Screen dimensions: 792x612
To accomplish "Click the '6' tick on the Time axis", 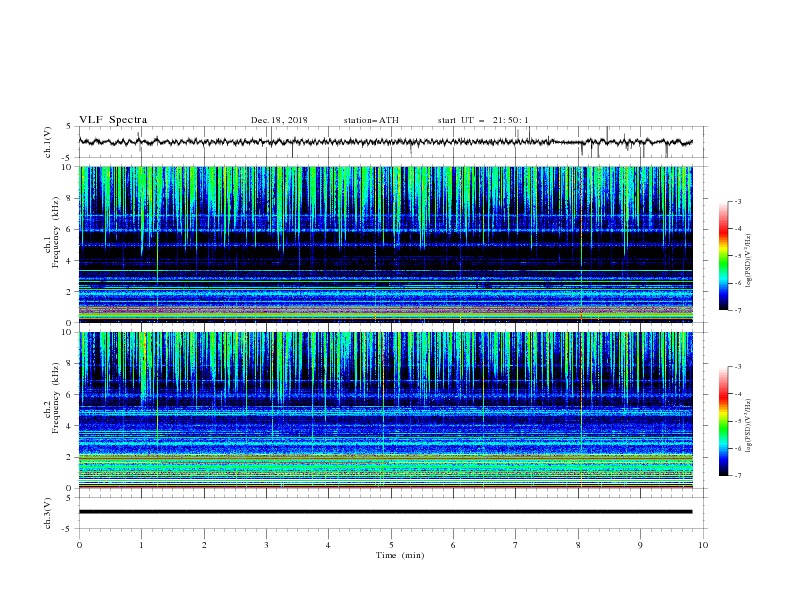I will coord(453,545).
